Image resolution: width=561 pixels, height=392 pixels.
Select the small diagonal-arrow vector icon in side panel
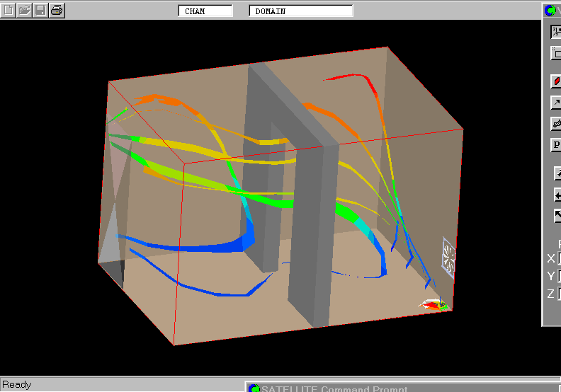pos(556,103)
